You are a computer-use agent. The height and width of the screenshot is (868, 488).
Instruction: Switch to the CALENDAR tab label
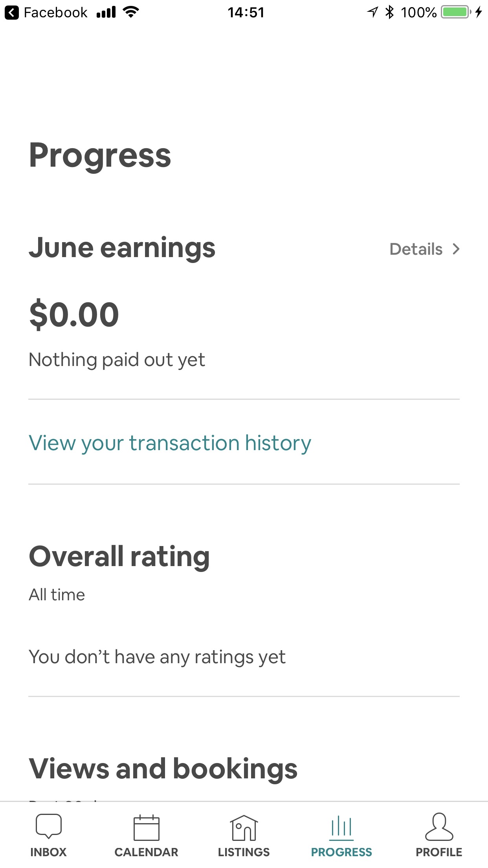pos(146,852)
